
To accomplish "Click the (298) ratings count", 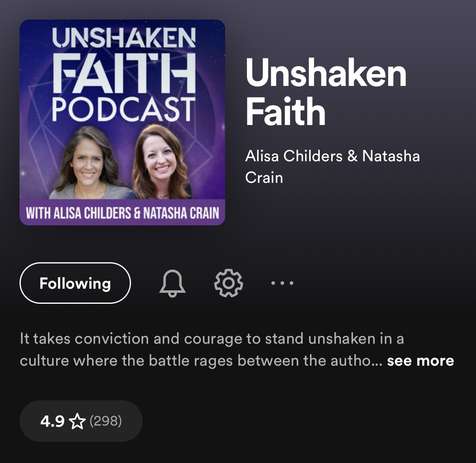I will pyautogui.click(x=106, y=421).
